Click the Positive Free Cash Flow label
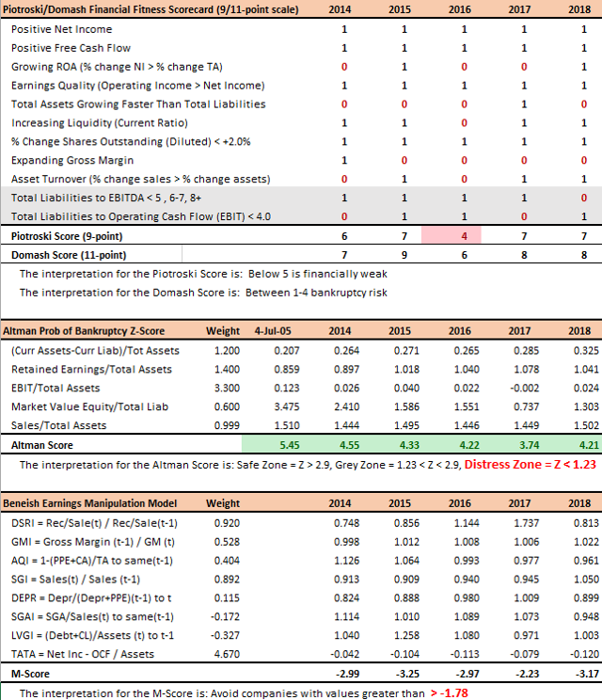Viewport: 602px width, 700px height. [71, 48]
